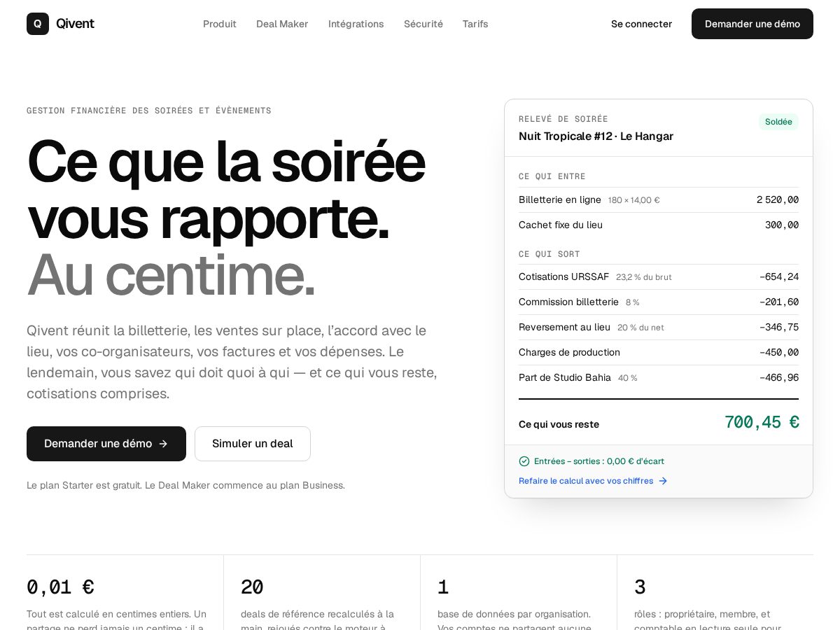Click the Au centime. heading text
The height and width of the screenshot is (630, 840).
point(171,274)
